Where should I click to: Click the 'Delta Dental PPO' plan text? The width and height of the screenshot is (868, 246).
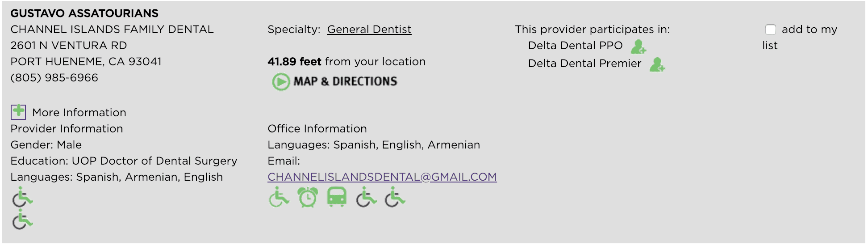coord(575,46)
